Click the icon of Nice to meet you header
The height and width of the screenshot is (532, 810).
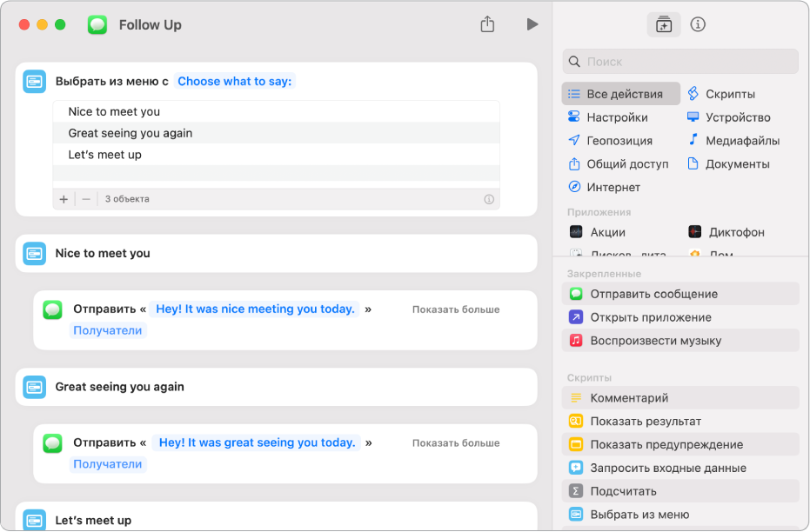tap(35, 253)
